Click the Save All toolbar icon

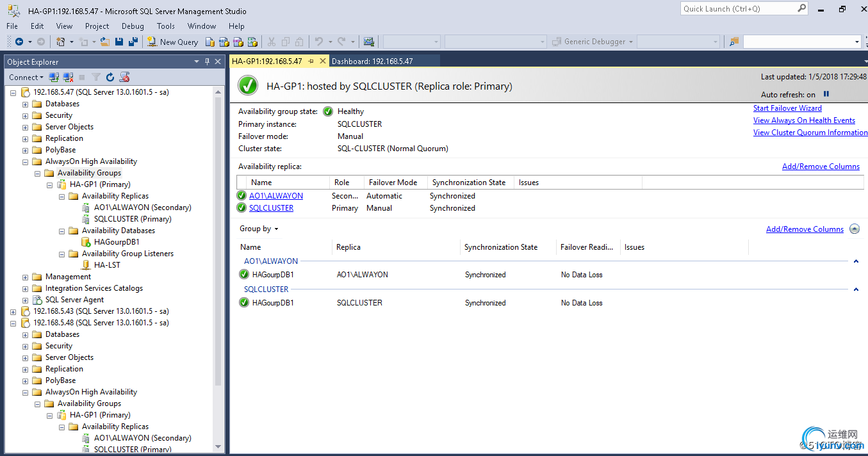point(133,42)
